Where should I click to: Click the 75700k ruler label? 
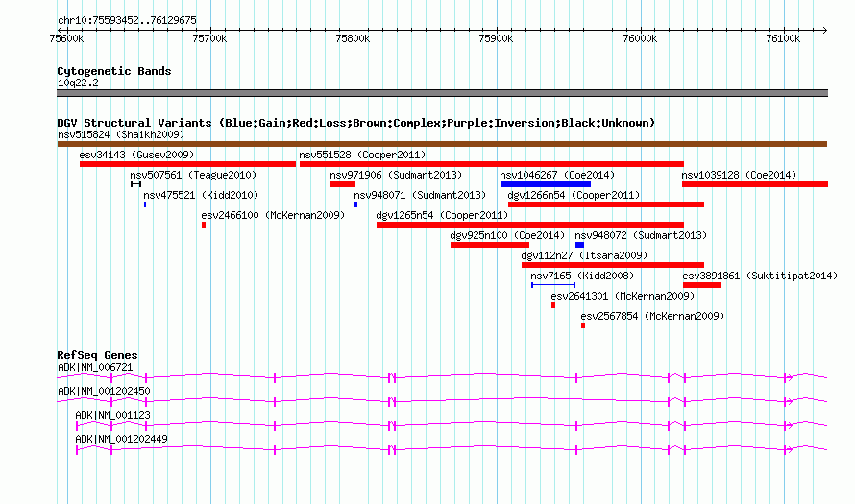(x=210, y=38)
